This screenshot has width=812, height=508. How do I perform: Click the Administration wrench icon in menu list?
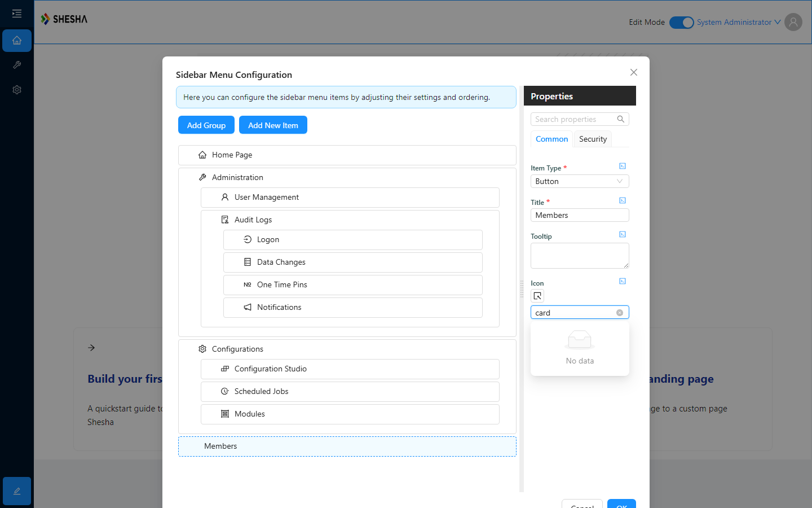(x=202, y=177)
